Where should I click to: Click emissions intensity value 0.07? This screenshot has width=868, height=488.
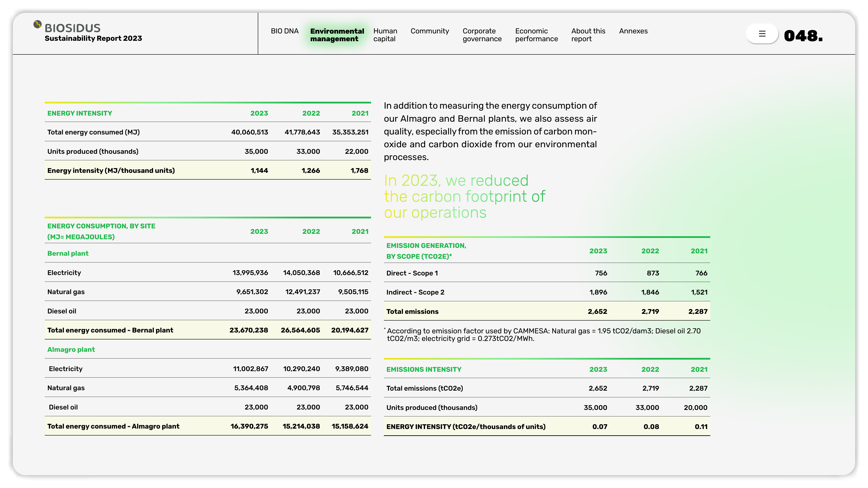point(599,427)
